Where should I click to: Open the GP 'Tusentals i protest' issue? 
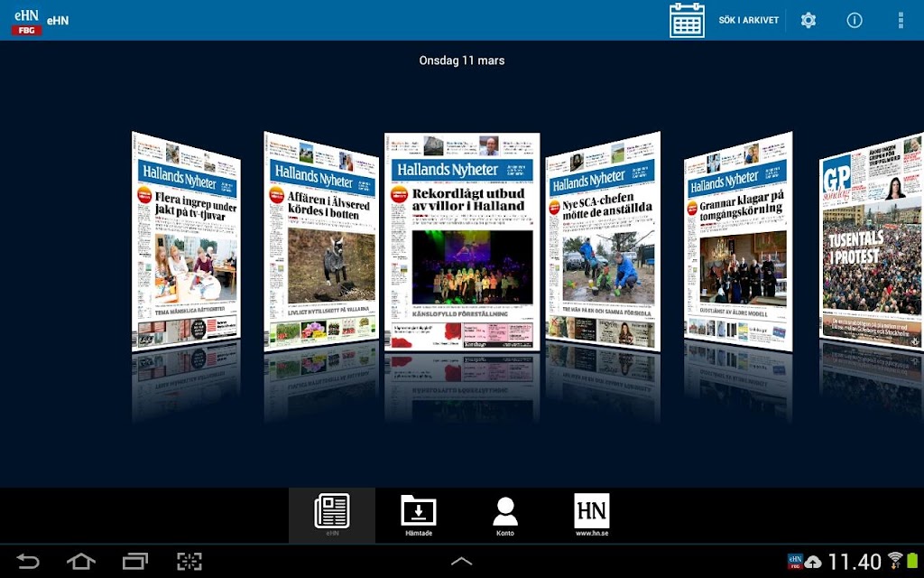point(872,242)
